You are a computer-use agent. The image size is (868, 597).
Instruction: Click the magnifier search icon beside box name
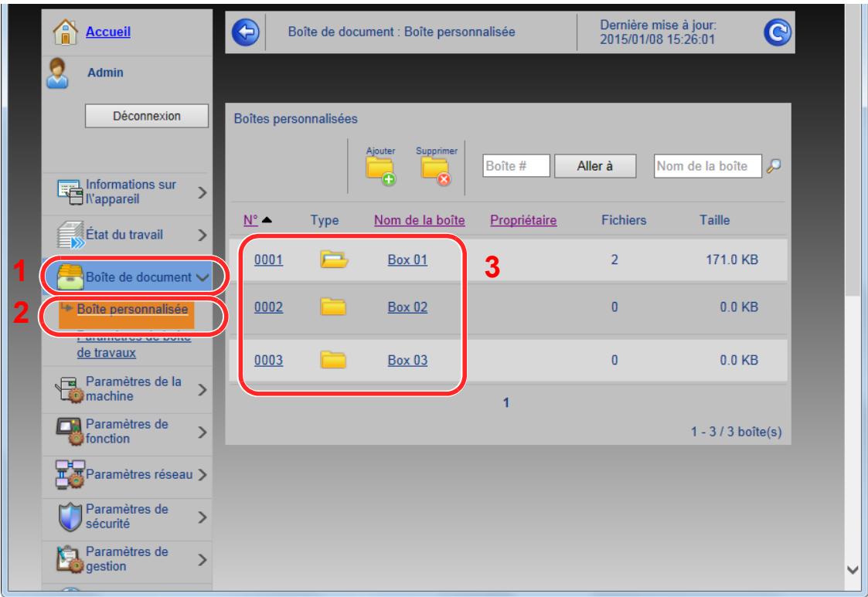tap(772, 165)
